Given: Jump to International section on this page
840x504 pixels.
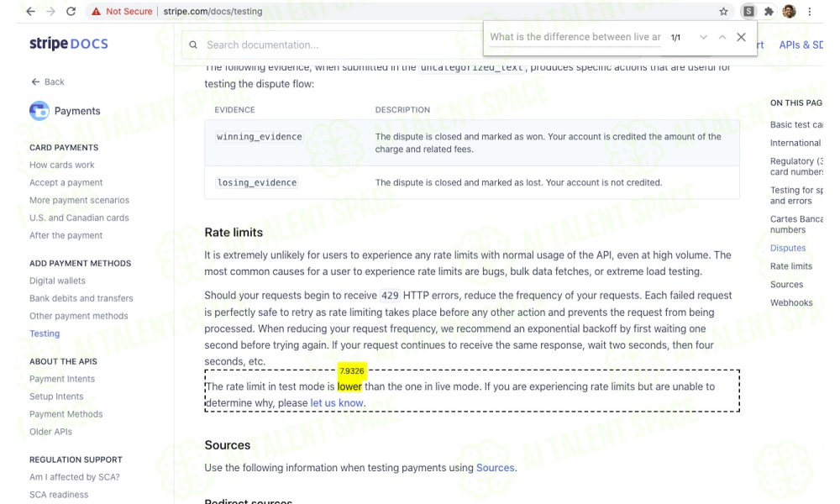Looking at the screenshot, I should (x=795, y=143).
